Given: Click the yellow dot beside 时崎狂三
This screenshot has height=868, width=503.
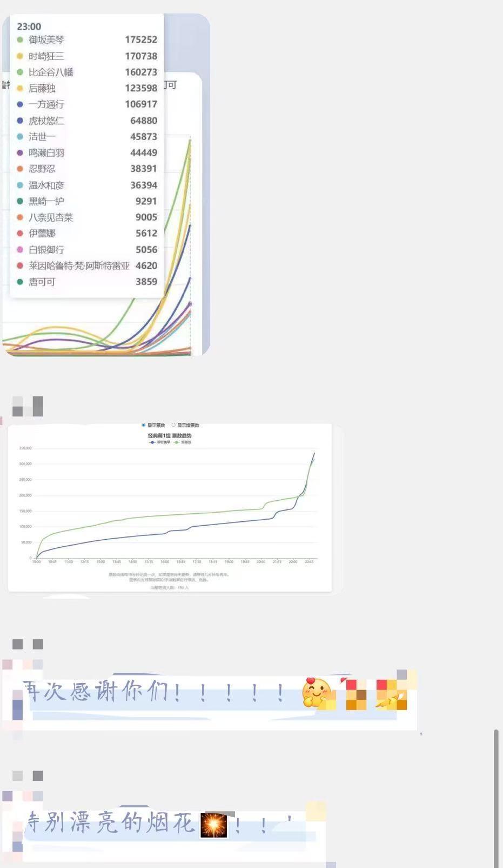Looking at the screenshot, I should (x=20, y=56).
